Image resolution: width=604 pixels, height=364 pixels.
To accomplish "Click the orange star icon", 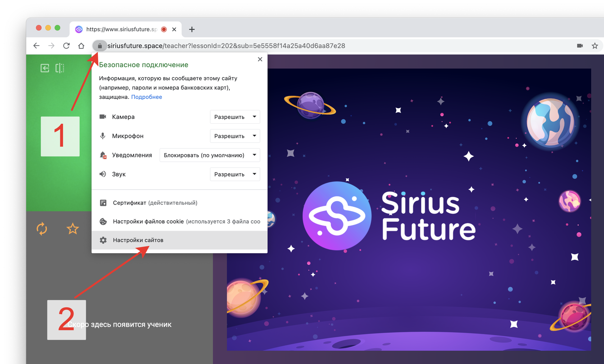I will (x=73, y=229).
